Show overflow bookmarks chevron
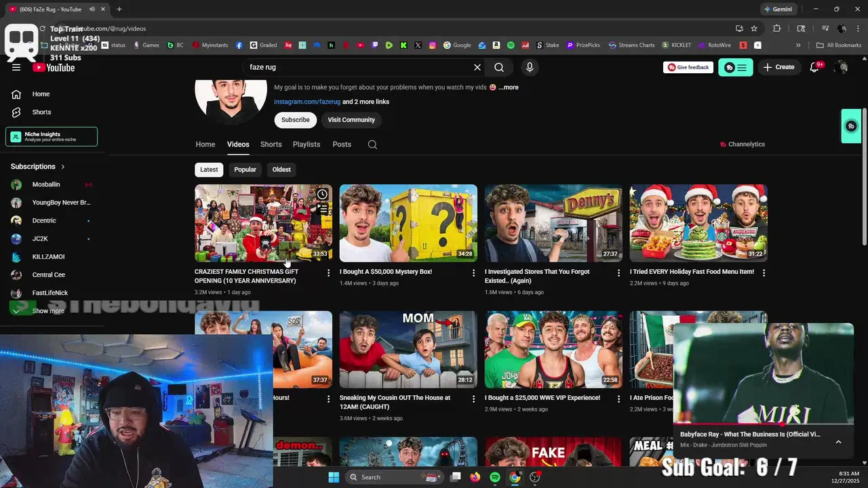The width and height of the screenshot is (868, 488). click(798, 45)
